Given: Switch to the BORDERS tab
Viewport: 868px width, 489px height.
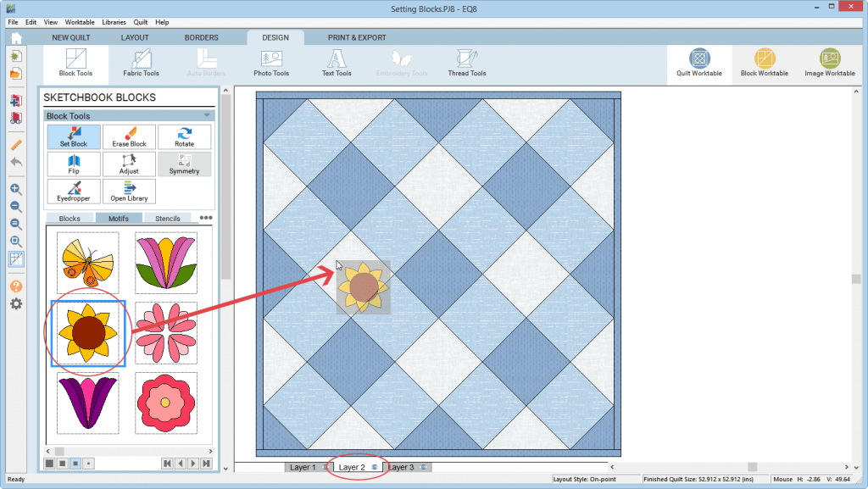Looking at the screenshot, I should click(x=202, y=37).
